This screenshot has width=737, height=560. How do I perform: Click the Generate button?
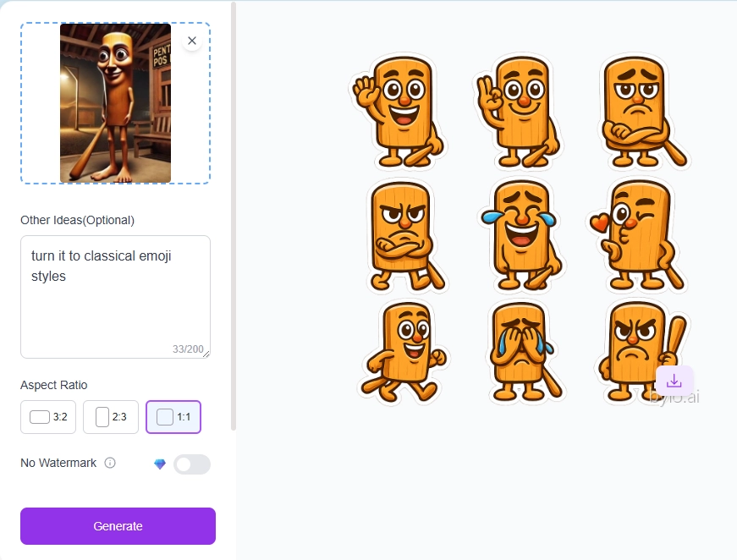tap(118, 525)
